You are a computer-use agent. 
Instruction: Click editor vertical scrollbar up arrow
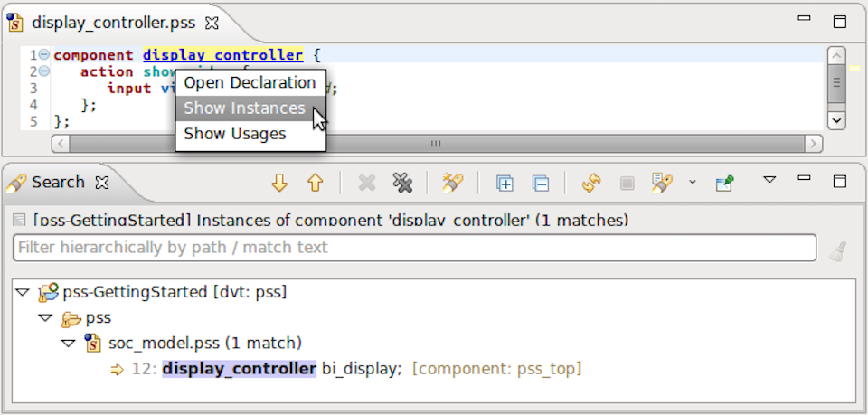tap(836, 55)
